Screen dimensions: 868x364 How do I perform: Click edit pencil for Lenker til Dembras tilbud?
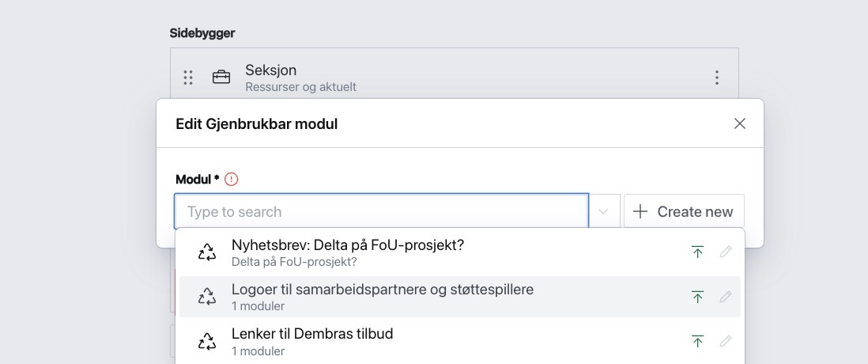tap(726, 341)
